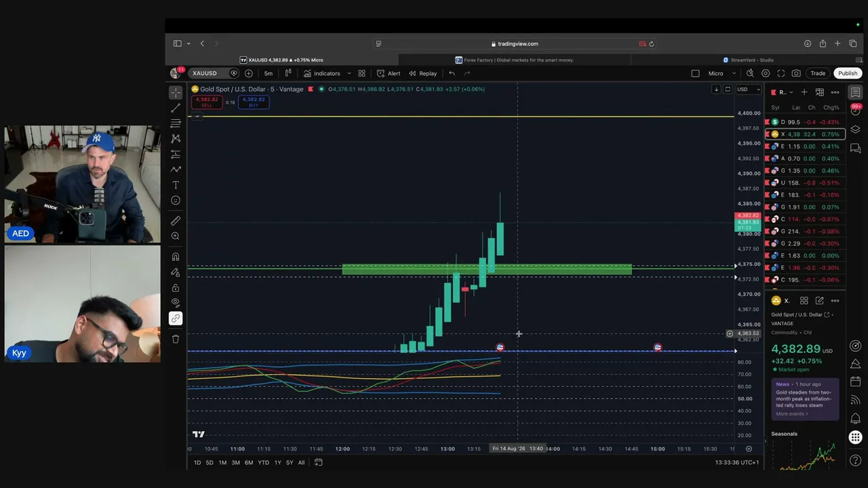
Task: Toggle stay in drawing mode
Action: click(x=176, y=272)
